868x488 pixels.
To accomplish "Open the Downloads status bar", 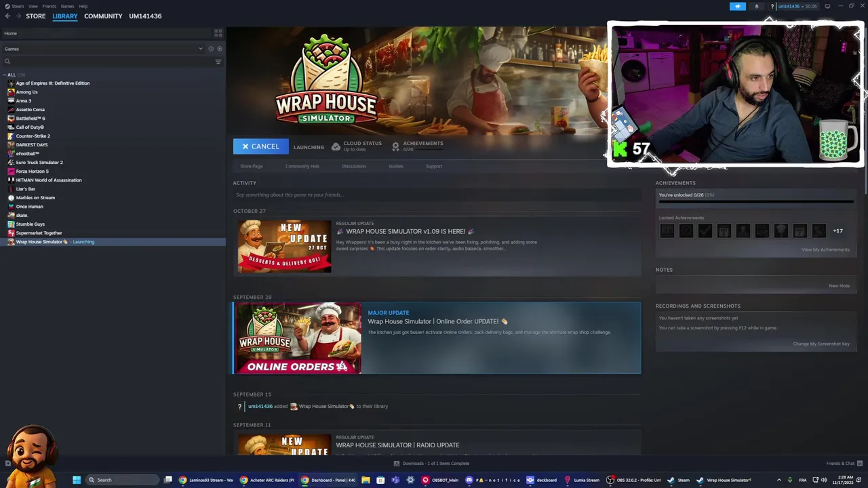I will [432, 464].
